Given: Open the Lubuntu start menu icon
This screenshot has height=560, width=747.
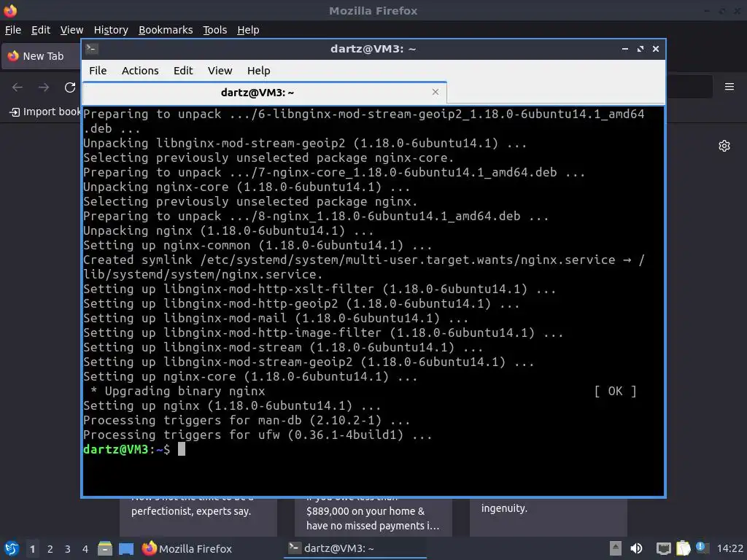Looking at the screenshot, I should (x=11, y=548).
